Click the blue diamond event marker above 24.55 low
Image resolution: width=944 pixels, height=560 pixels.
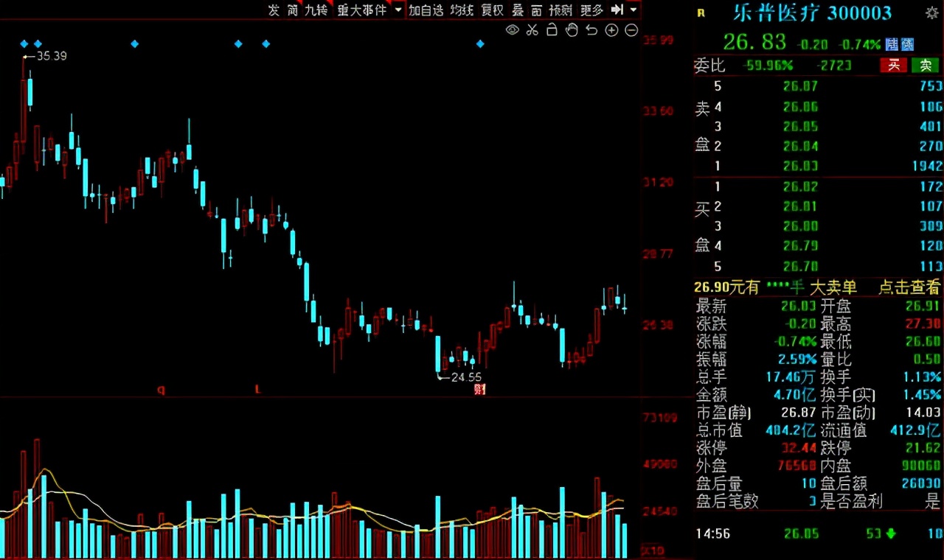coord(480,44)
